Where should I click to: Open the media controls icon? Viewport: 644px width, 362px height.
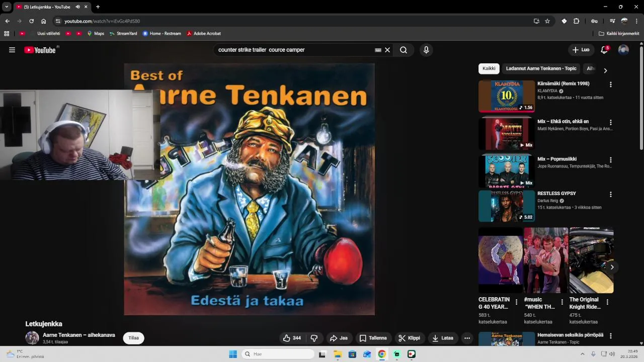point(612,21)
